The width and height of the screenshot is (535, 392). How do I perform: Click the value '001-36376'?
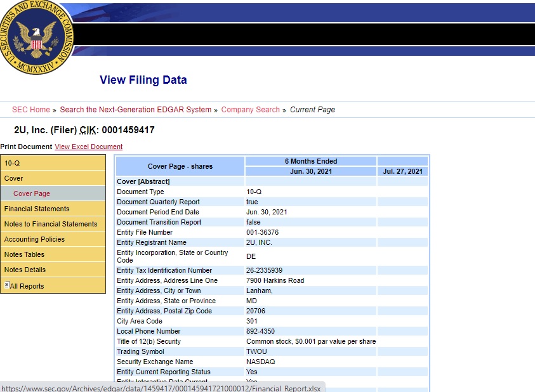(262, 232)
